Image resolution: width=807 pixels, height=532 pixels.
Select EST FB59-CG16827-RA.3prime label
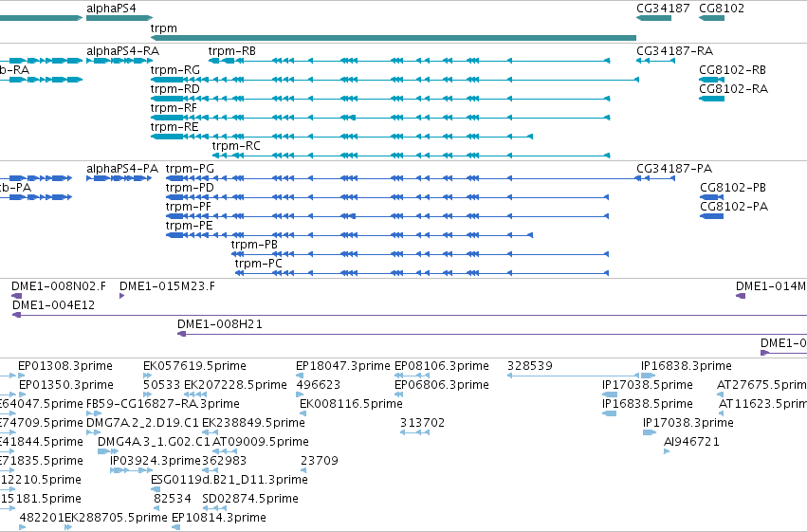tap(163, 404)
